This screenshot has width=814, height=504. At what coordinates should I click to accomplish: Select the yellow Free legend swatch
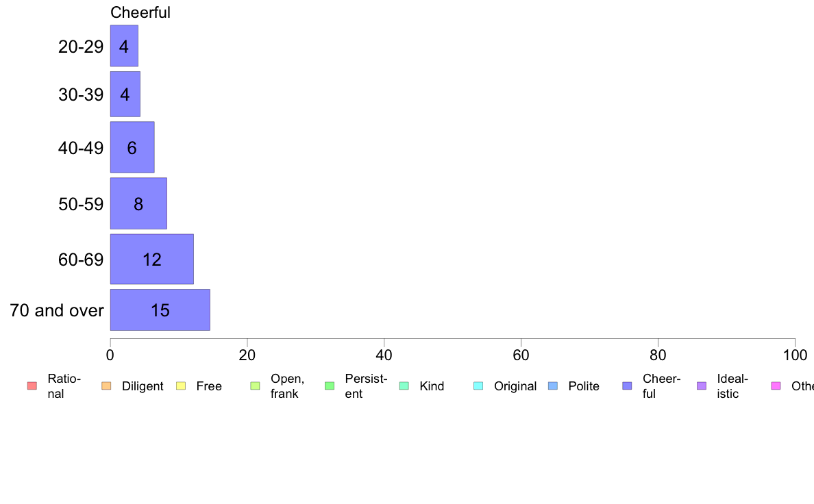coord(181,386)
